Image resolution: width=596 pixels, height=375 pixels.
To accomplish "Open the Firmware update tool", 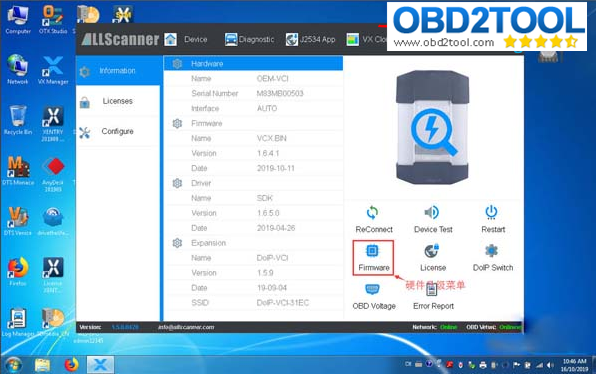I will tap(373, 258).
